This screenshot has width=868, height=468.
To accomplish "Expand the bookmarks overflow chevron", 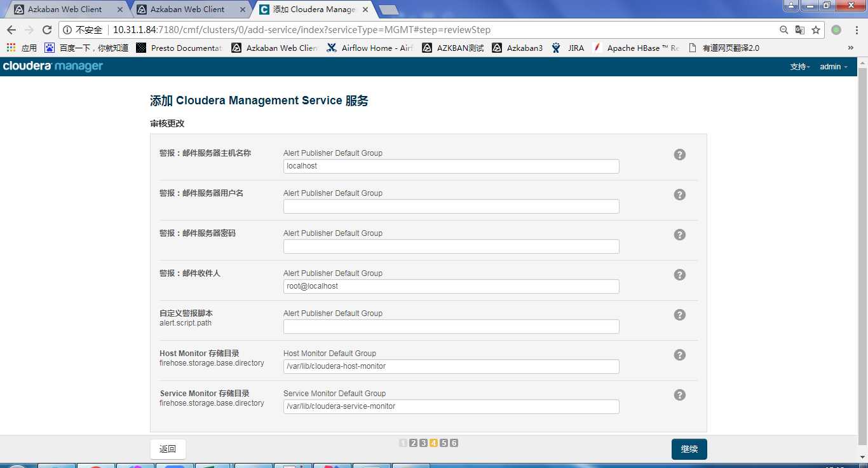I will point(851,48).
